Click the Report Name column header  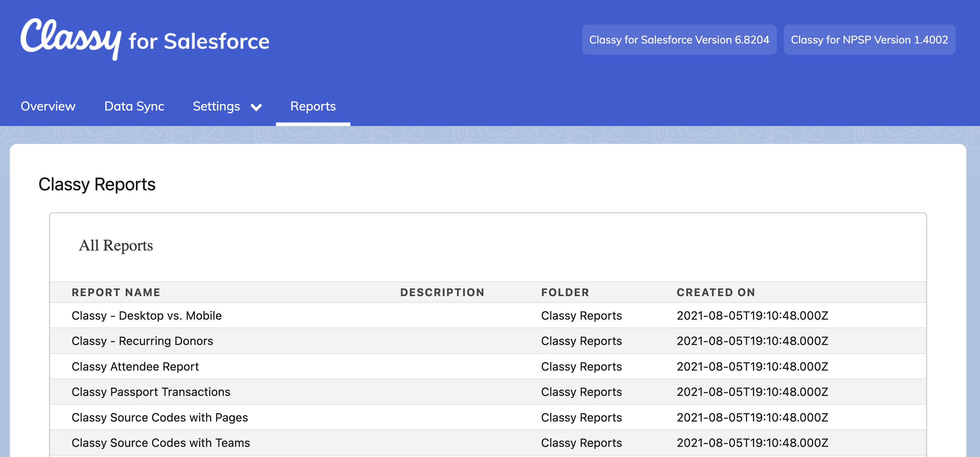pos(116,292)
